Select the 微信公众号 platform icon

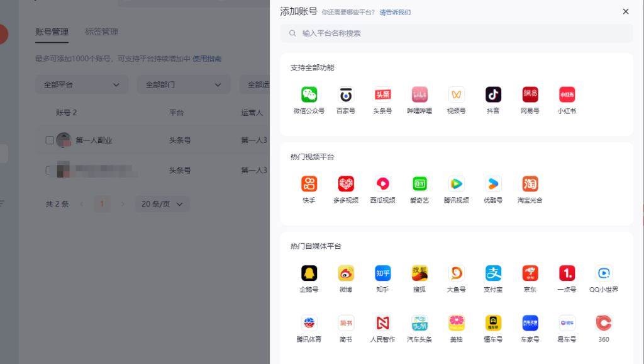pos(309,95)
